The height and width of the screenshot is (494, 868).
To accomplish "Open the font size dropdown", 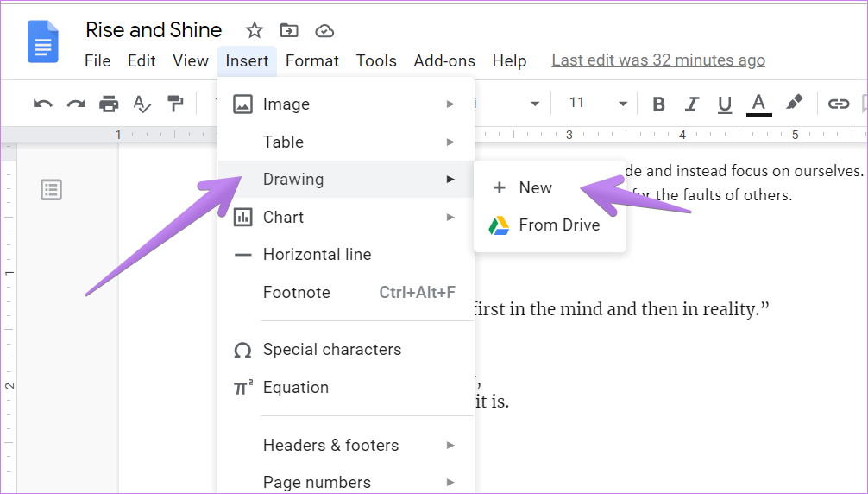I will [622, 104].
